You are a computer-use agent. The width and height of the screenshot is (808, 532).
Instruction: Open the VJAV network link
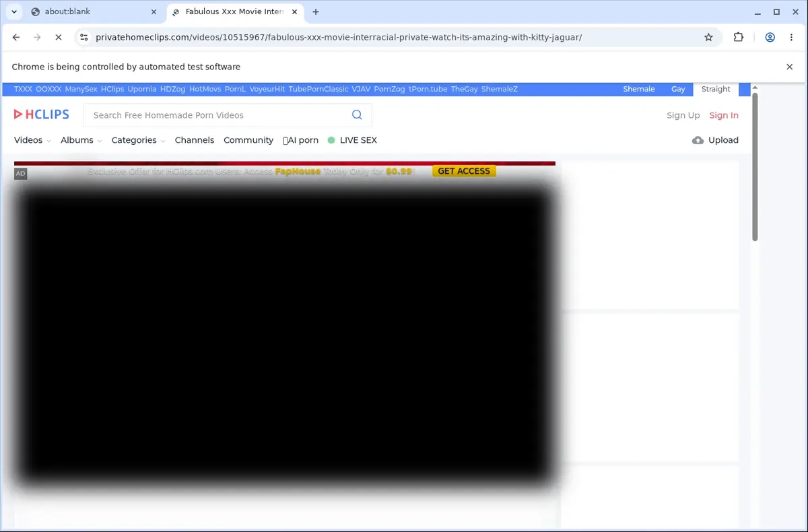[361, 89]
